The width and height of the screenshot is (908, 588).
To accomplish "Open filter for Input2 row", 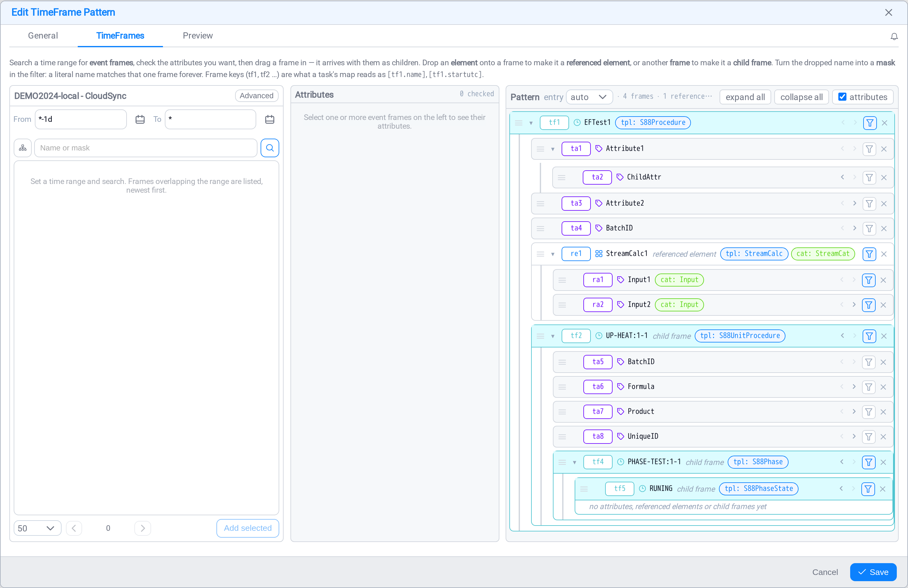I will click(x=869, y=305).
